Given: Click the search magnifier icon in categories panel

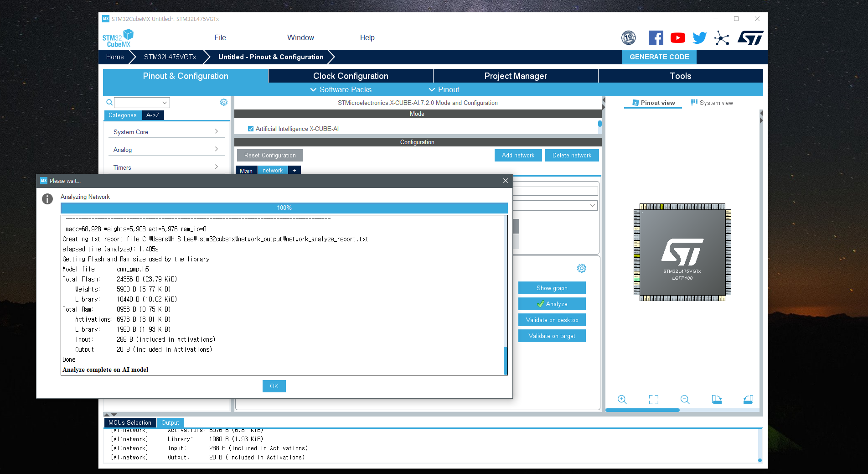Looking at the screenshot, I should (x=109, y=103).
